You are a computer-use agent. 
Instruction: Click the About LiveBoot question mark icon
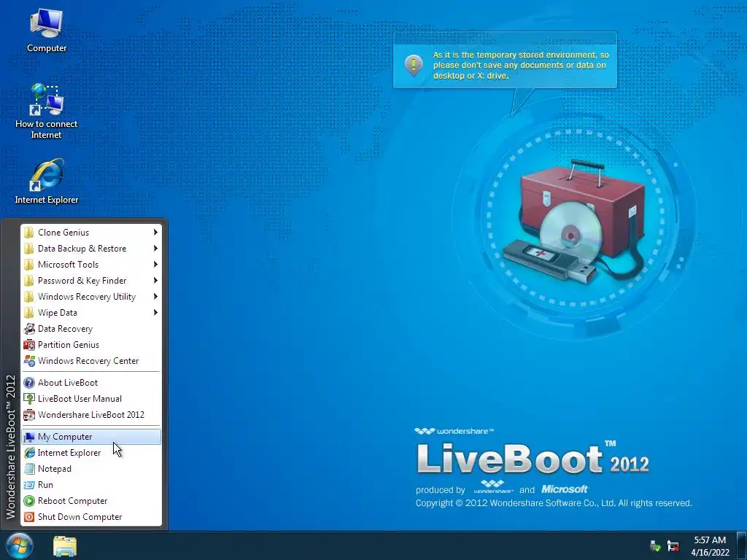29,383
